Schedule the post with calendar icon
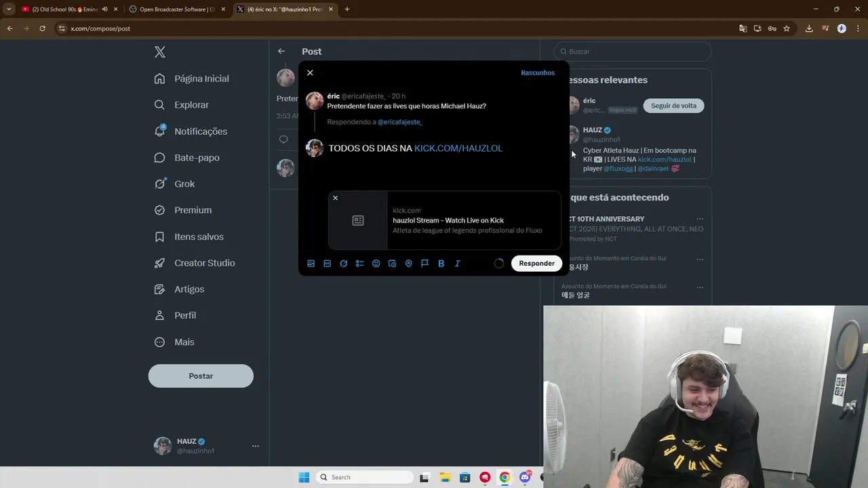 click(393, 264)
